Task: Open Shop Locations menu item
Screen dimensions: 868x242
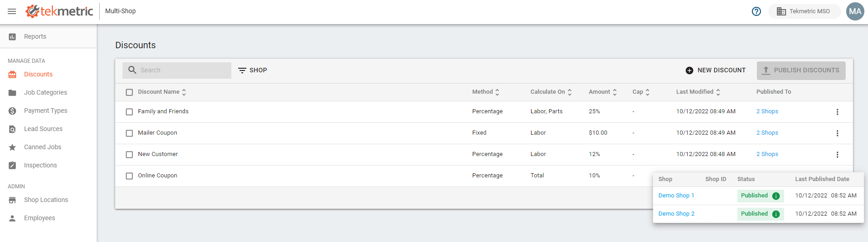Action: (46, 200)
